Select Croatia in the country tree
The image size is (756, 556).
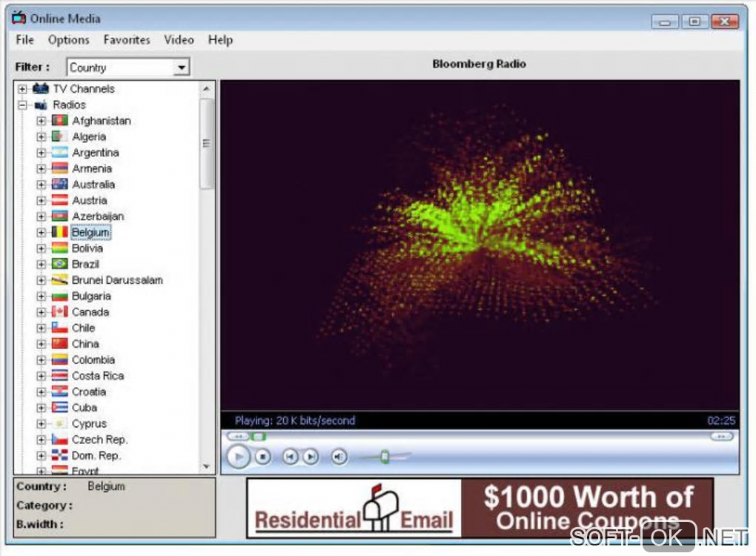click(x=89, y=391)
